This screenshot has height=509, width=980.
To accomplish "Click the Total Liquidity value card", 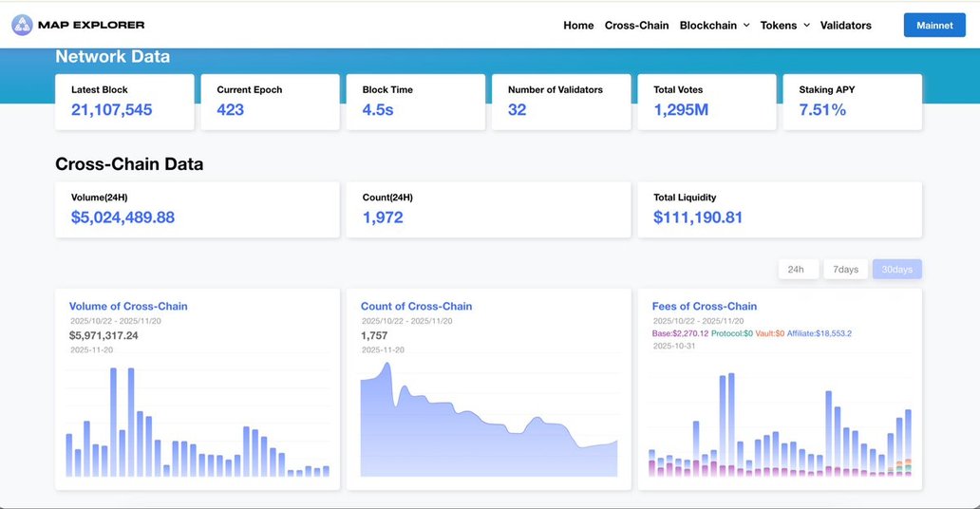I will coord(779,209).
